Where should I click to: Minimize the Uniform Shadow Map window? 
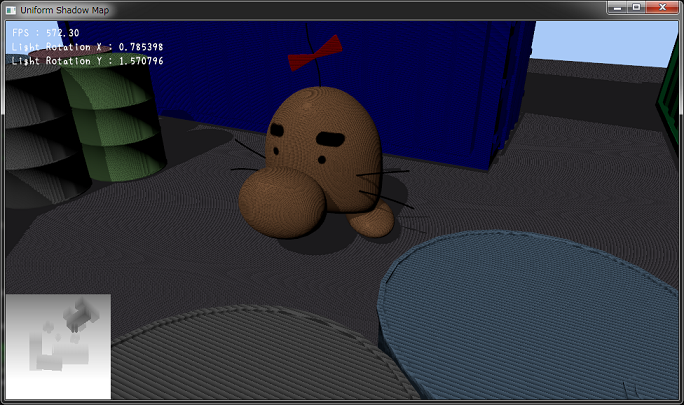[616, 8]
